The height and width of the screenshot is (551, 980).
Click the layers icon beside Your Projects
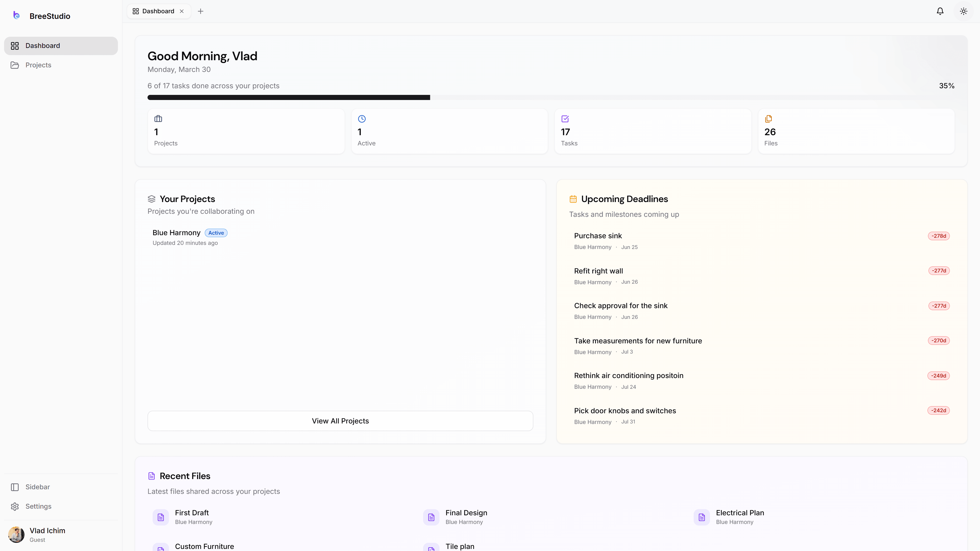click(x=151, y=199)
